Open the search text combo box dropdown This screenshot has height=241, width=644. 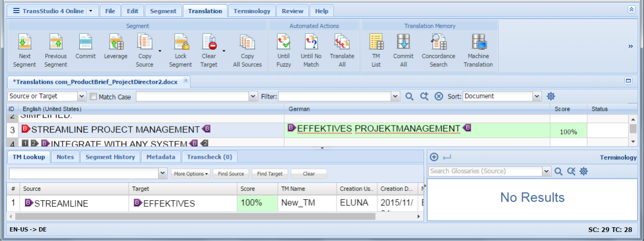coord(253,96)
